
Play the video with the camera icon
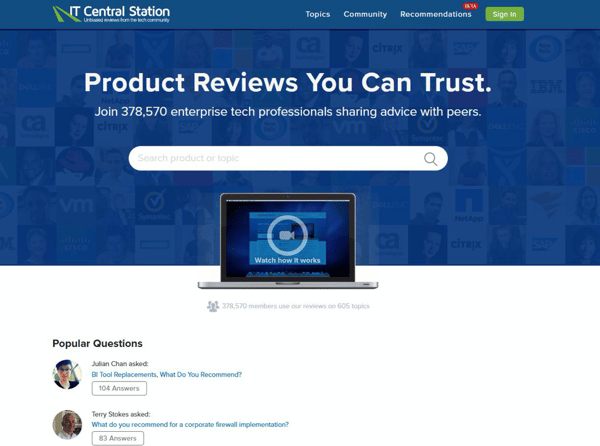[x=287, y=233]
